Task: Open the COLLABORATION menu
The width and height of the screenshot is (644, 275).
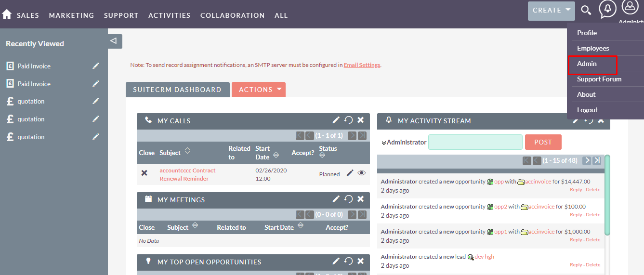Action: (233, 15)
